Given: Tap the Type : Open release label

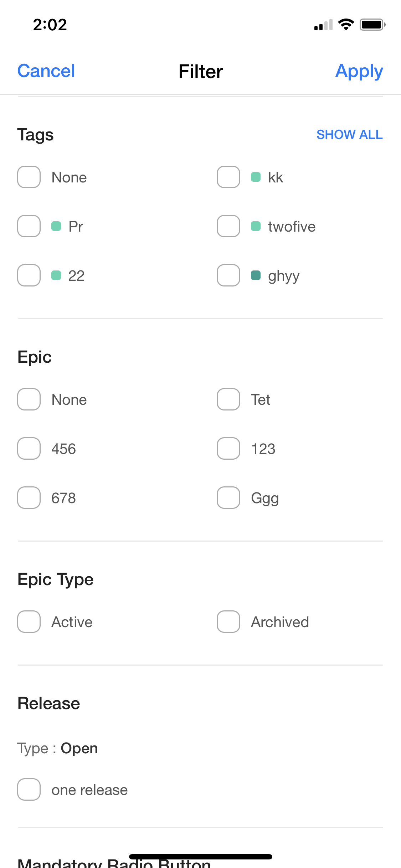Looking at the screenshot, I should [x=57, y=748].
